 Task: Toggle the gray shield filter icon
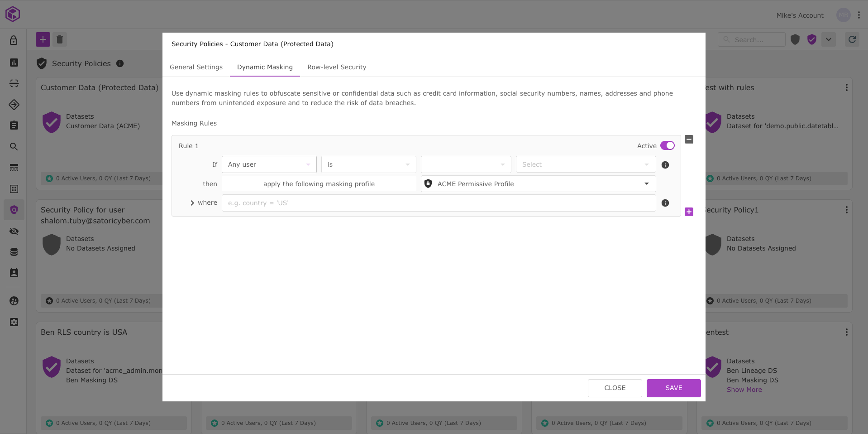795,39
